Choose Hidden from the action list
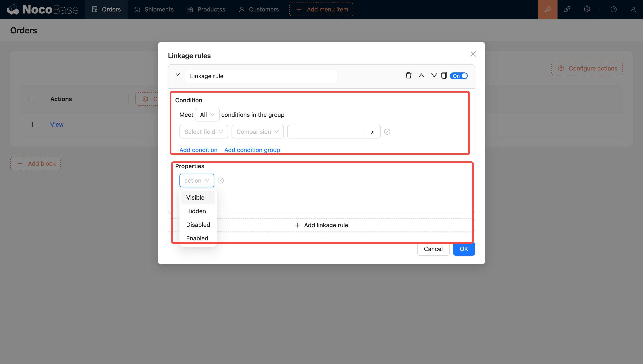Screen dimensions: 643x364 click(196, 211)
